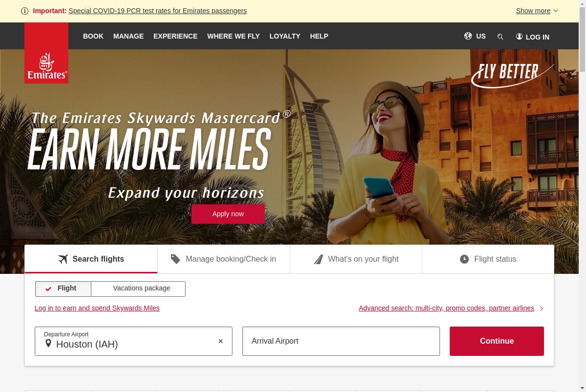Open the BOOK navigation menu
The height and width of the screenshot is (392, 586).
[93, 36]
